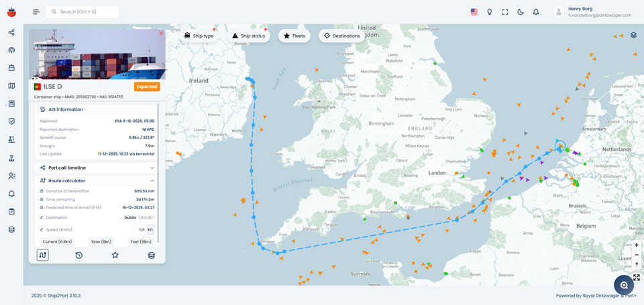Open the chat support bubble
Viewport: 644px width, 305px height.
pos(623,285)
